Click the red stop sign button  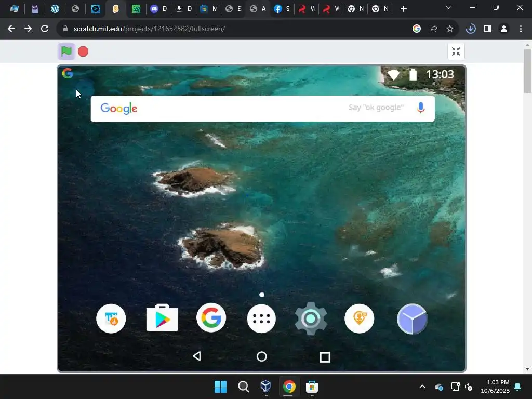coord(83,51)
